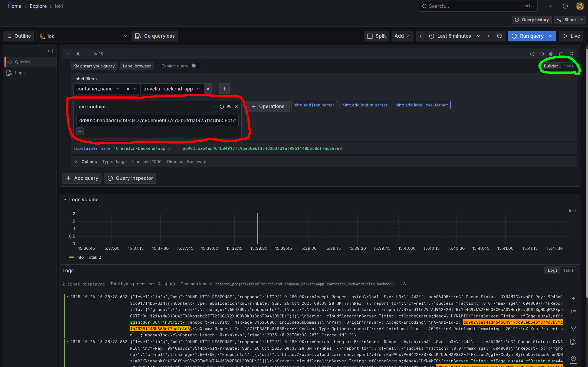Open the Label browser
The height and width of the screenshot is (367, 588).
click(x=137, y=66)
